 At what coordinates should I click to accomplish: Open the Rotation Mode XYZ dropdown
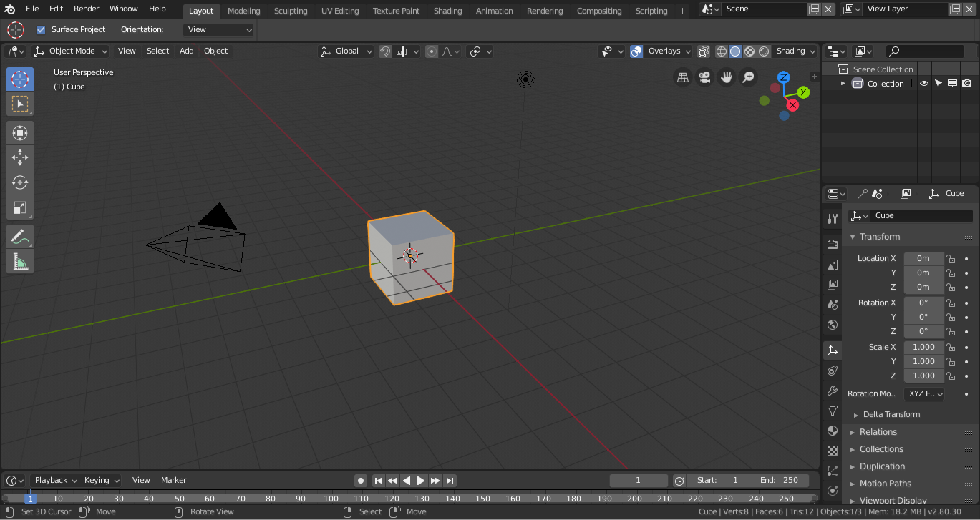click(x=924, y=393)
